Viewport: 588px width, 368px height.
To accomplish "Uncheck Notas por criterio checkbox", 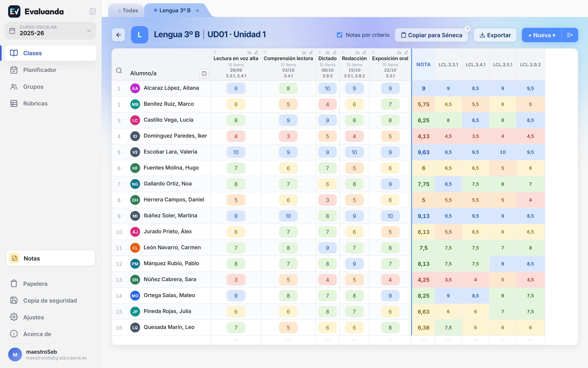I will 339,35.
